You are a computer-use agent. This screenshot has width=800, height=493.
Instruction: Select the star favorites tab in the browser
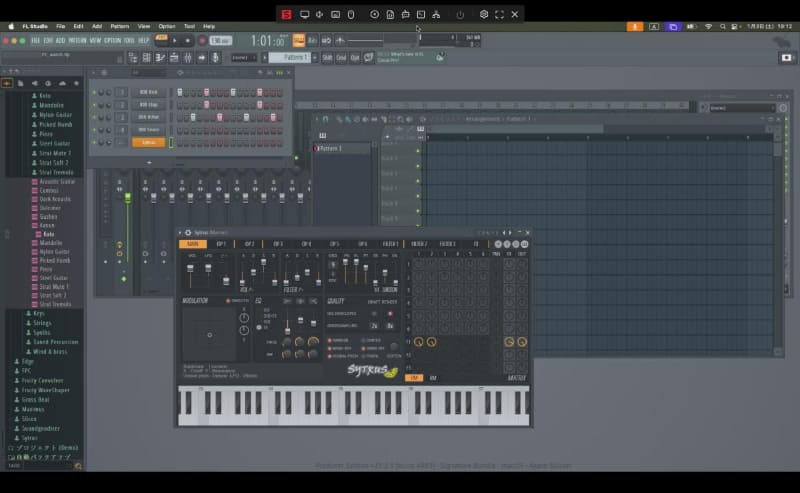pos(77,83)
